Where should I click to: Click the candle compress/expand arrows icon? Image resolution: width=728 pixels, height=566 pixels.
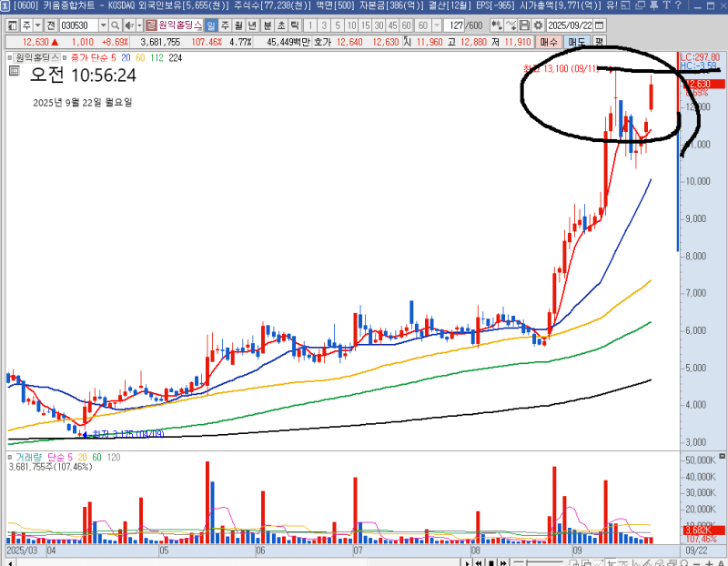pos(497,25)
